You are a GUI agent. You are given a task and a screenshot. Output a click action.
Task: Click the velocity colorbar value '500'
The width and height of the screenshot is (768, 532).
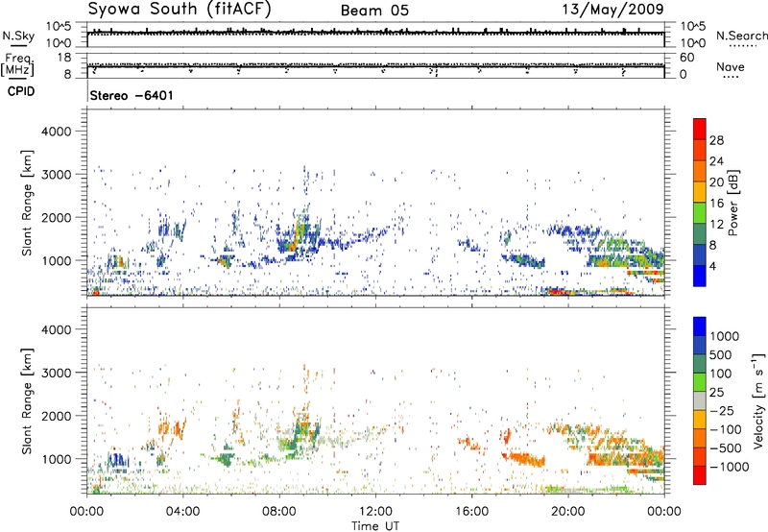tap(721, 354)
